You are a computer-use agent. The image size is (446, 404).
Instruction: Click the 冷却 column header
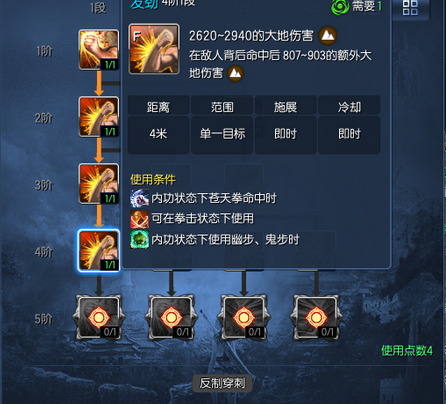[349, 107]
